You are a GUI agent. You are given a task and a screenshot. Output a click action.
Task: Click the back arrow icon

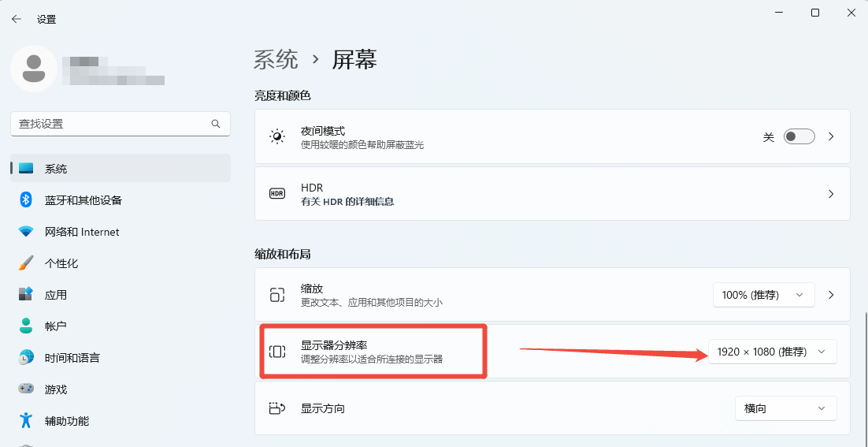click(17, 19)
